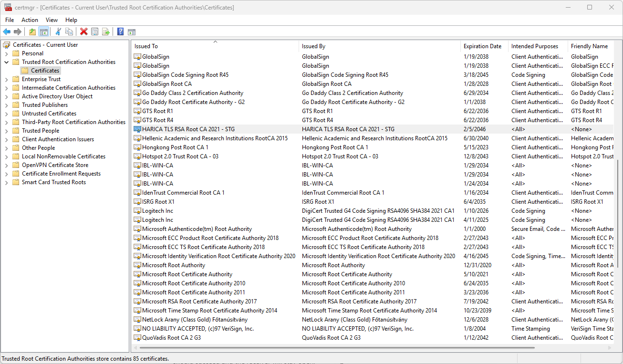This screenshot has height=364, width=623.
Task: Click the Properties toolbar icon
Action: [95, 31]
